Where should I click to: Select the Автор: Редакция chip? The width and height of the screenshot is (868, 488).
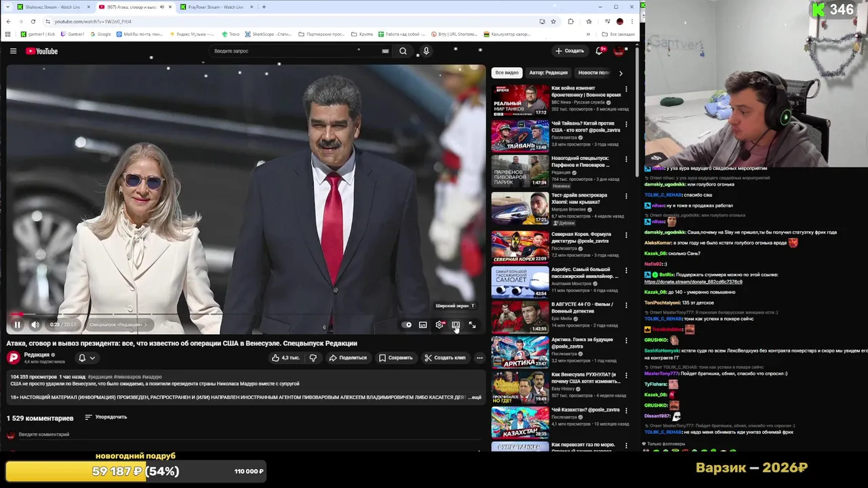coord(548,73)
